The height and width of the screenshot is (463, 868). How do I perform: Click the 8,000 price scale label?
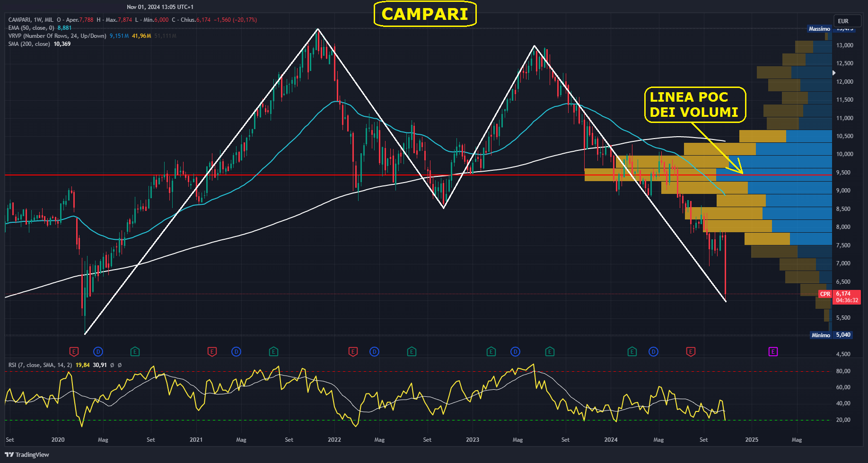tap(843, 227)
